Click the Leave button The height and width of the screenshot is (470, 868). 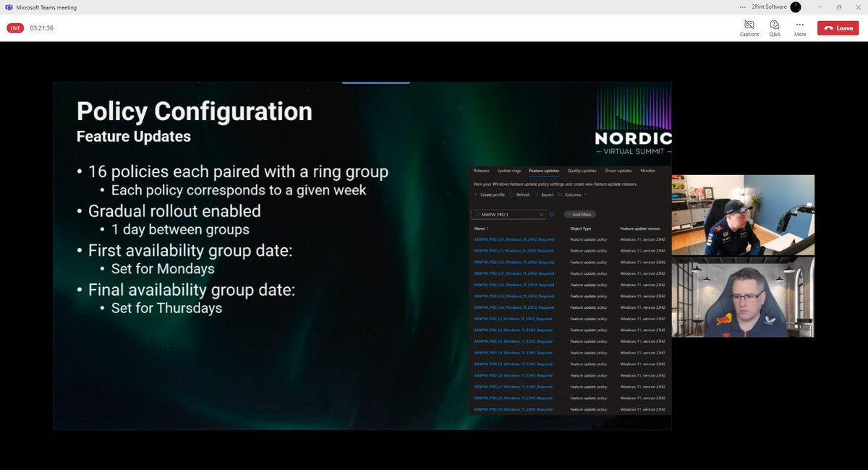coord(837,27)
